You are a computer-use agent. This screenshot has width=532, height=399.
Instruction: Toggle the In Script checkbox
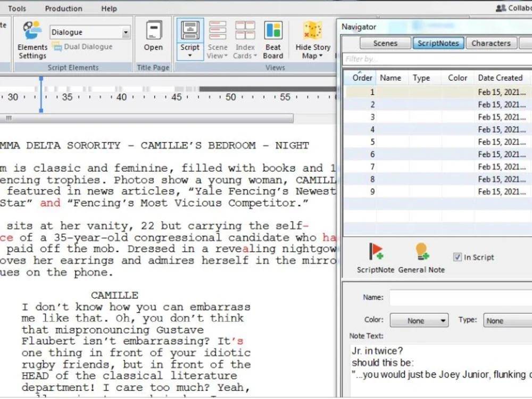point(458,257)
